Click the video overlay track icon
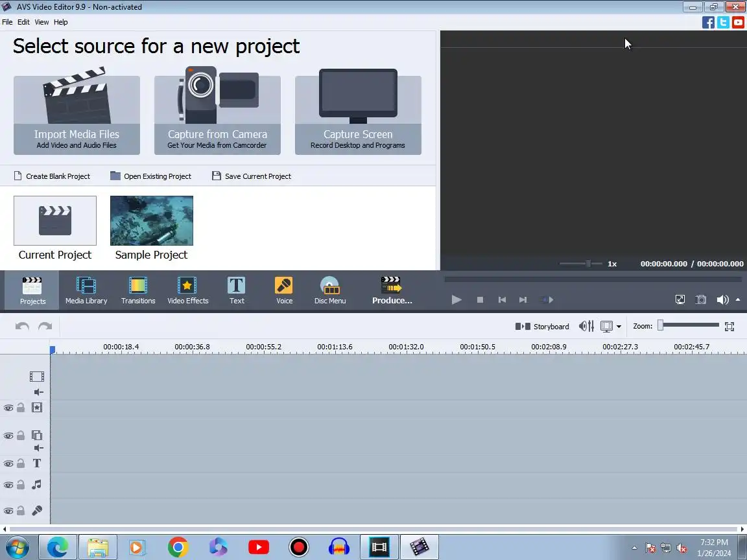Image resolution: width=747 pixels, height=560 pixels. tap(37, 436)
